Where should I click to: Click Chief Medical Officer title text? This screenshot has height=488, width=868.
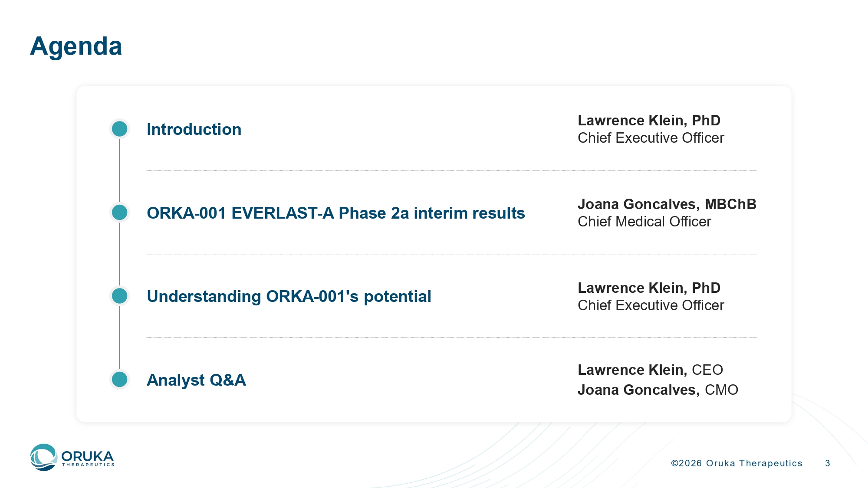[644, 222]
